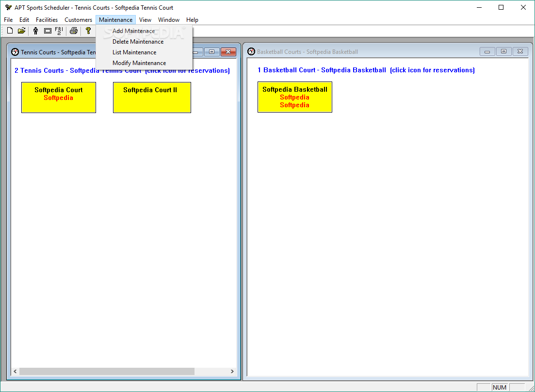Click the Tennis Courts horizontal scrollbar right arrow
This screenshot has width=535, height=392.
[232, 371]
